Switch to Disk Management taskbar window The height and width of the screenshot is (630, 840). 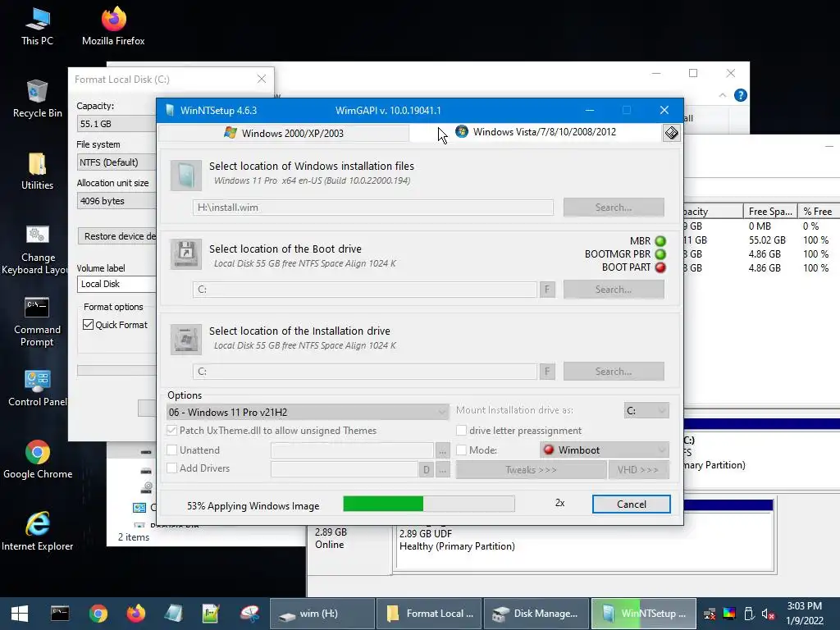click(536, 614)
